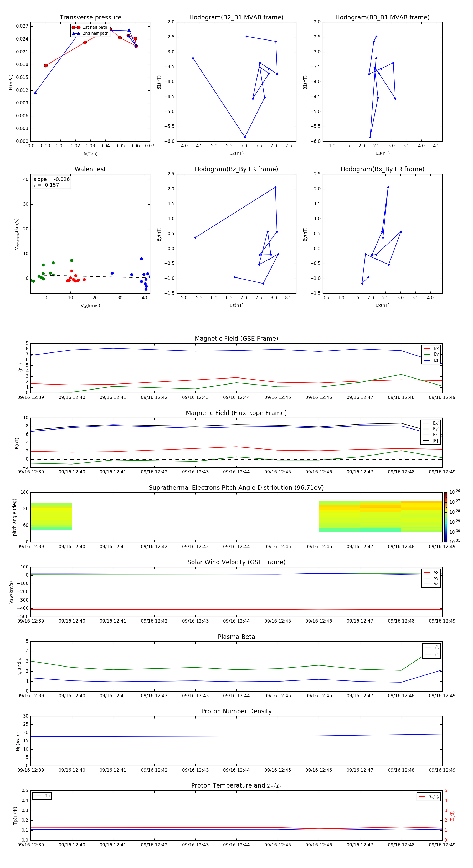Click the 'Transverse pressure' plot title
The width and height of the screenshot is (473, 868).
(x=90, y=18)
